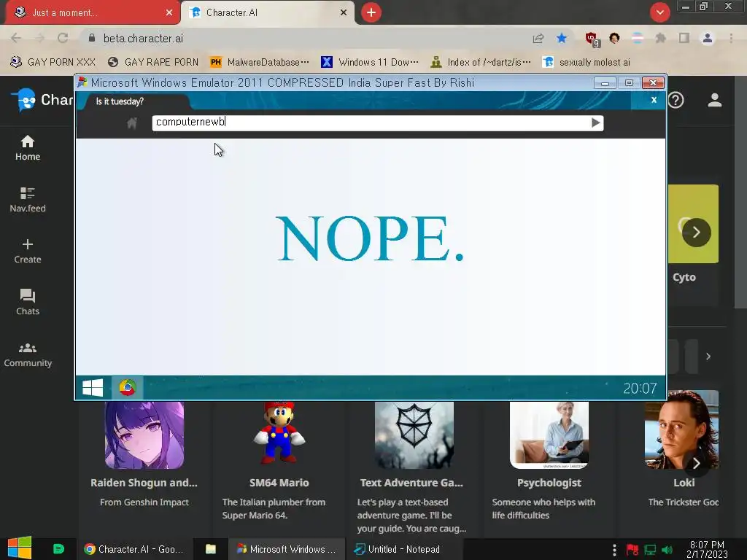Click the small chevron in category row
The height and width of the screenshot is (560, 747).
tap(708, 356)
